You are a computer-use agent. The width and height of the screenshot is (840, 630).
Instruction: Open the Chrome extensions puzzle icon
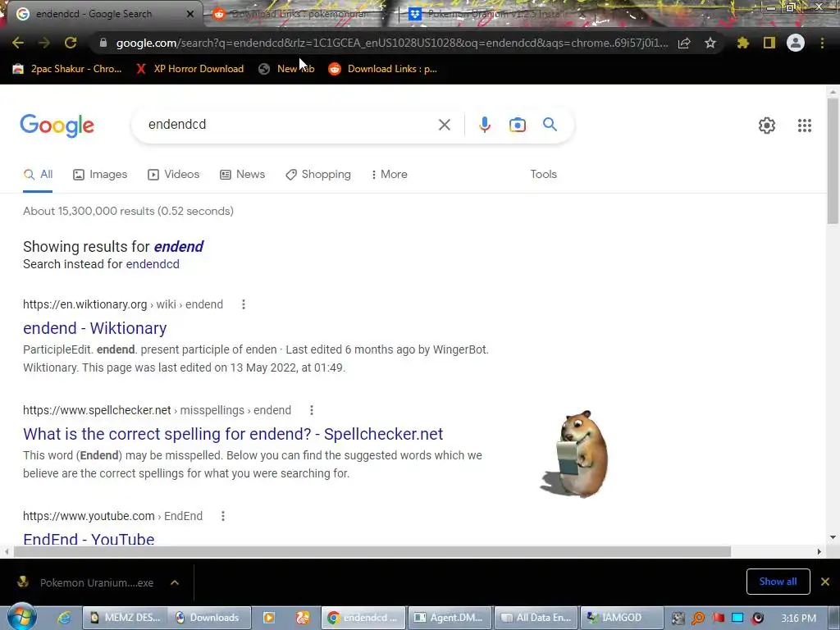742,43
